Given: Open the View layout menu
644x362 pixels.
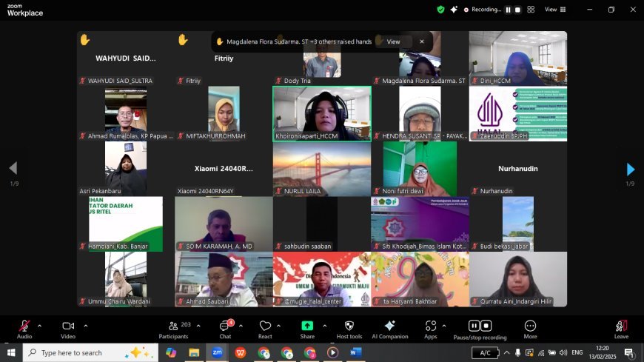Looking at the screenshot, I should click(x=555, y=10).
